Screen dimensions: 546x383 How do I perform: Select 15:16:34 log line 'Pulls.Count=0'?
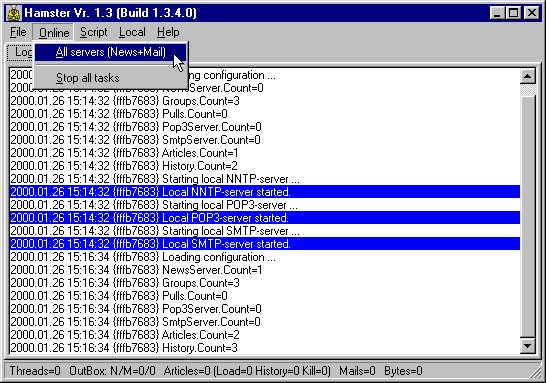tap(265, 296)
